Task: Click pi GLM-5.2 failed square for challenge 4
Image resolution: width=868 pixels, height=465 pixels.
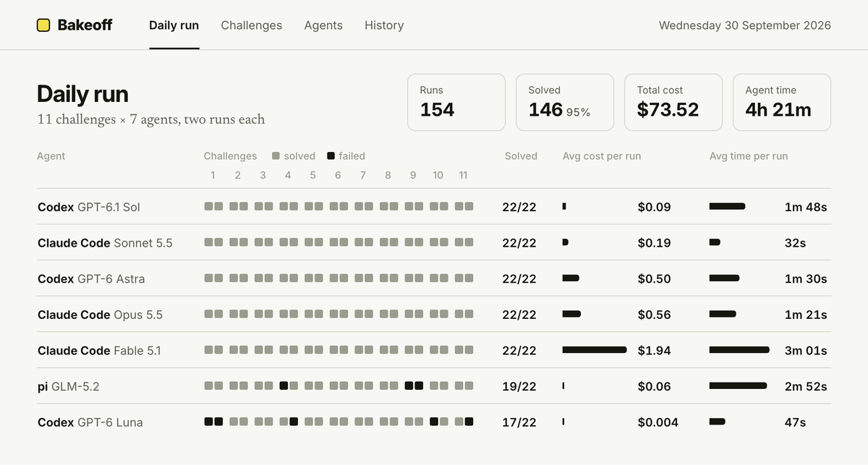Action: [x=284, y=386]
